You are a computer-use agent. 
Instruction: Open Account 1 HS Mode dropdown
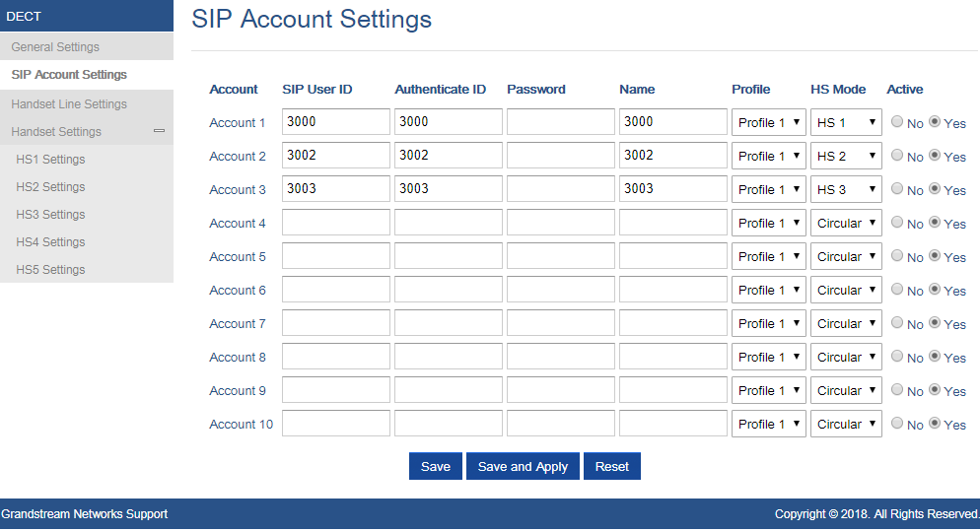click(x=846, y=122)
